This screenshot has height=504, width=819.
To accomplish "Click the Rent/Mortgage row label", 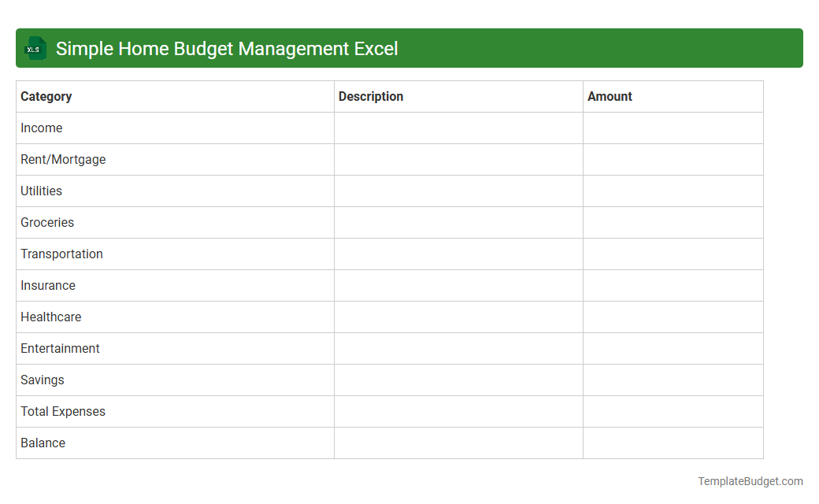I will point(63,159).
